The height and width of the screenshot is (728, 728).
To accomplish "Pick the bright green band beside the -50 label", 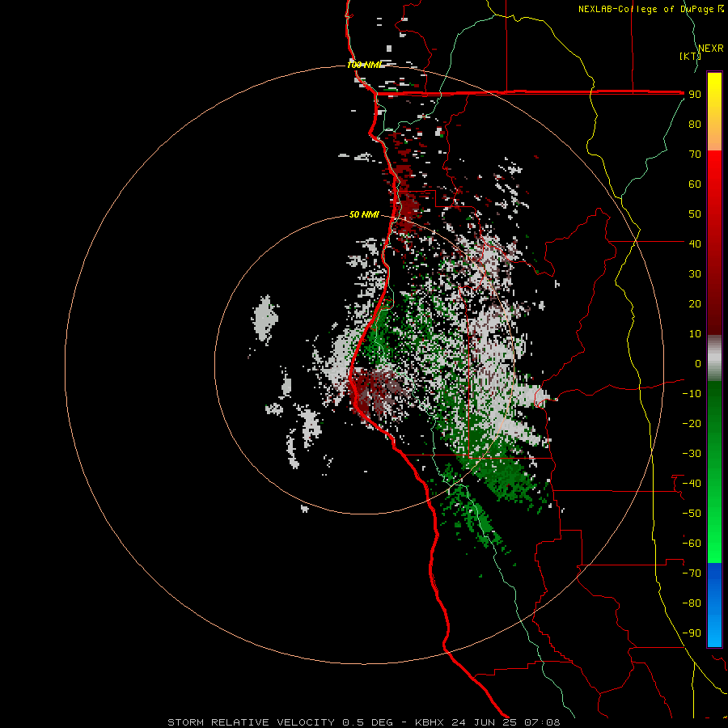I will click(714, 515).
